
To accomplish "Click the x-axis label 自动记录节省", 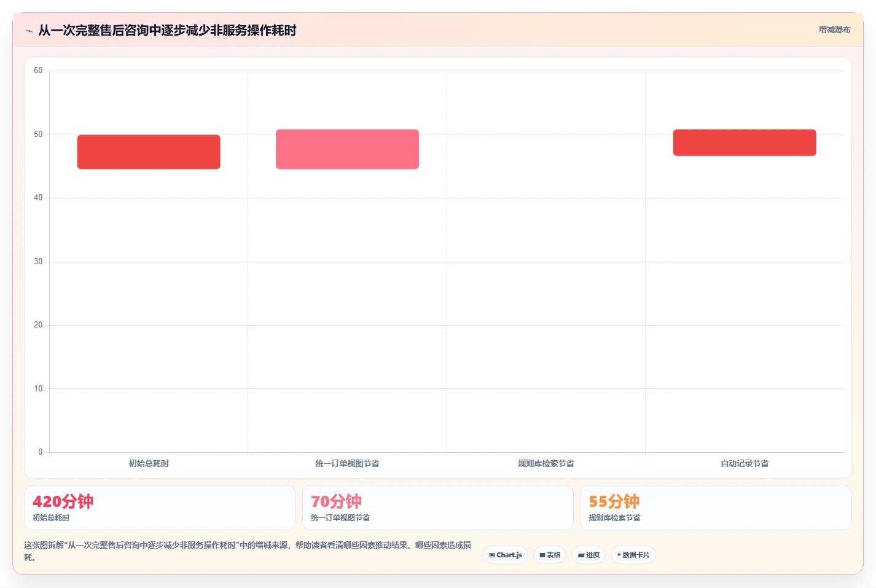I will coord(745,463).
